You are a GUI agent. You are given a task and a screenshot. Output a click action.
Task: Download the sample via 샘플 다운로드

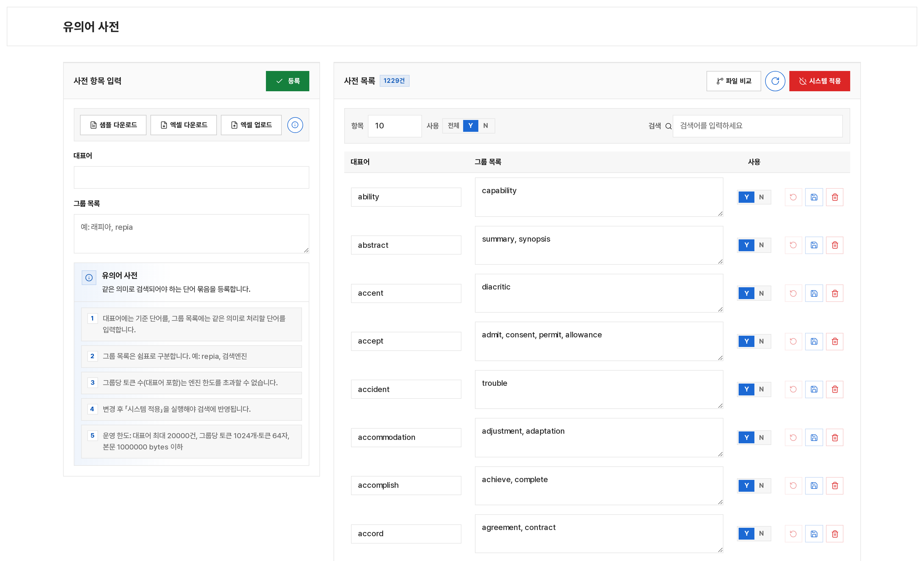[x=113, y=125]
